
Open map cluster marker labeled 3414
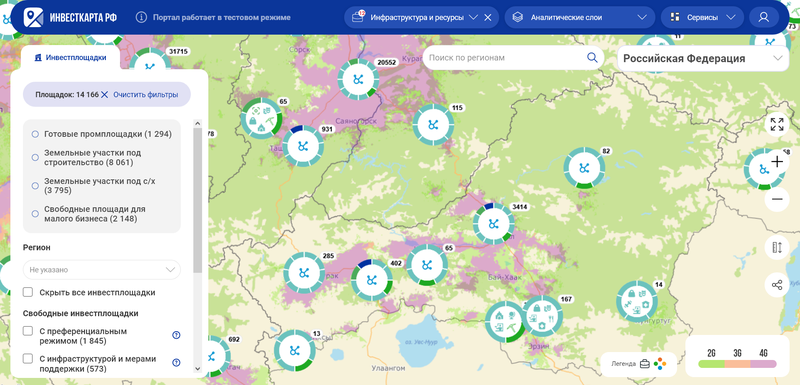[x=493, y=223]
